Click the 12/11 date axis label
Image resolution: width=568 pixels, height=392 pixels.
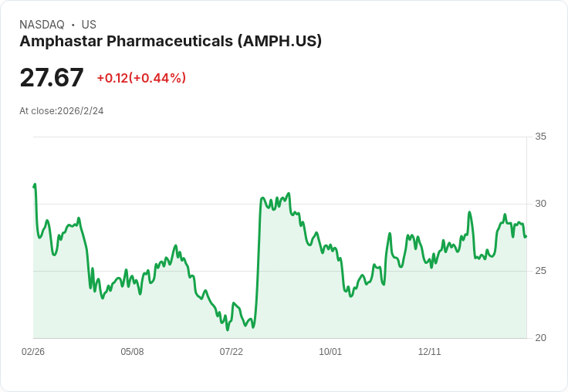(x=430, y=352)
